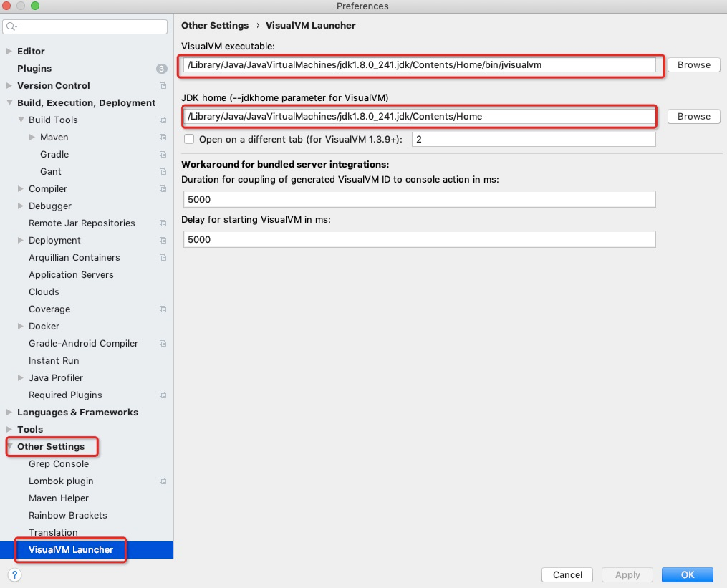The width and height of the screenshot is (727, 588).
Task: Click project-level icon next to Deployment
Action: (163, 240)
